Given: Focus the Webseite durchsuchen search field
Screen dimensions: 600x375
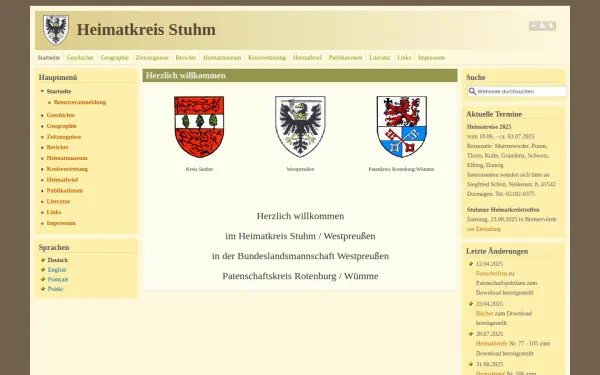Looking at the screenshot, I should pyautogui.click(x=517, y=91).
